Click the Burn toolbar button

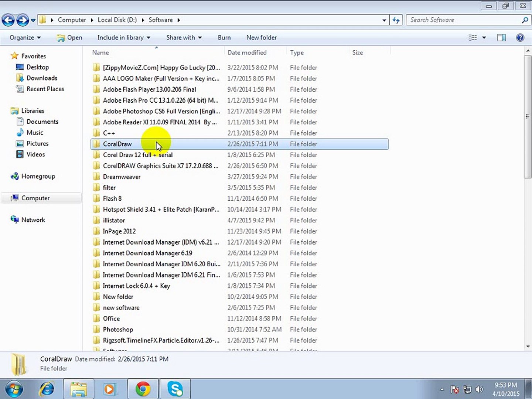coord(224,37)
